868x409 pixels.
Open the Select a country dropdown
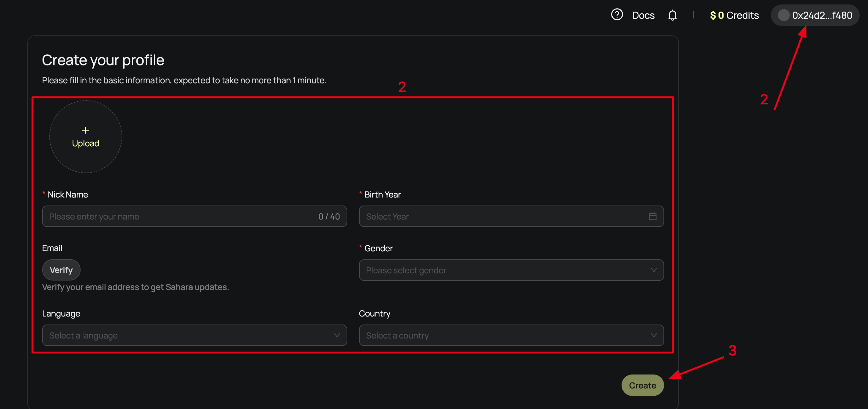click(x=511, y=335)
